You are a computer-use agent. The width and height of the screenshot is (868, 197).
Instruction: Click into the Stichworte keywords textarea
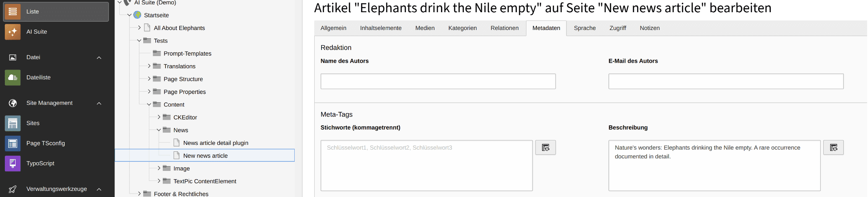pos(427,165)
